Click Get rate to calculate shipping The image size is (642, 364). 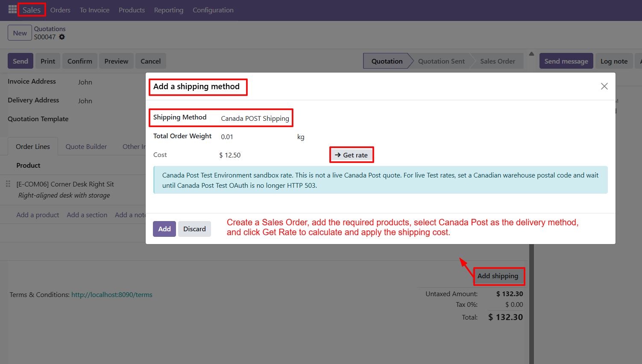352,155
